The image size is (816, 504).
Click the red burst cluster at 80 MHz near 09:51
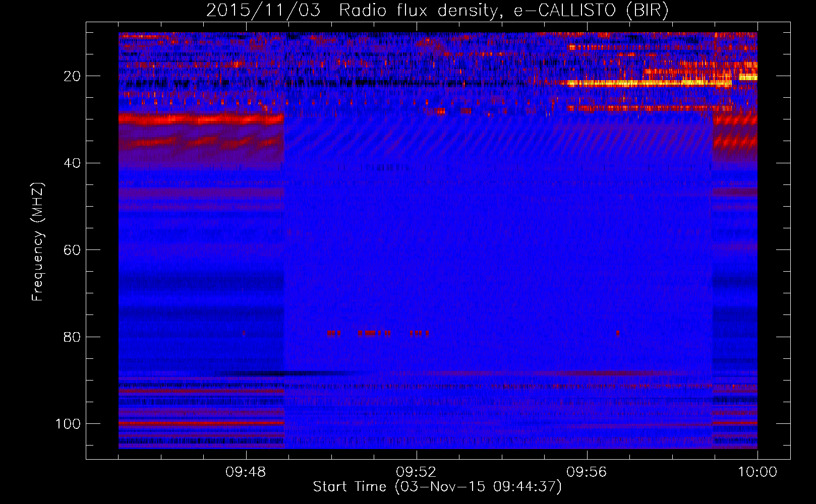pos(374,333)
